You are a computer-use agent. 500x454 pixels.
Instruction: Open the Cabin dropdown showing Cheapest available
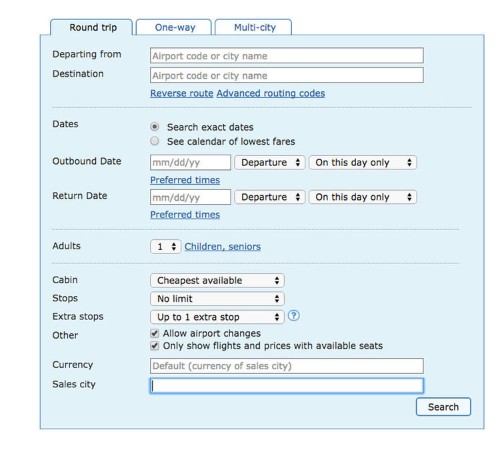point(217,280)
